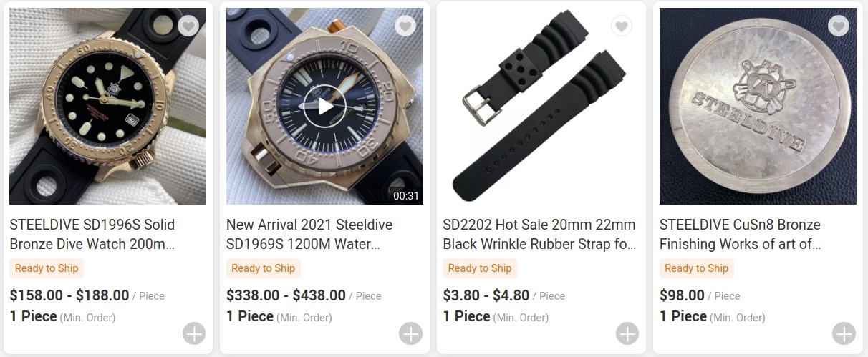868x357 pixels.
Task: Click the $98.00 price of bronze coin
Action: (682, 295)
